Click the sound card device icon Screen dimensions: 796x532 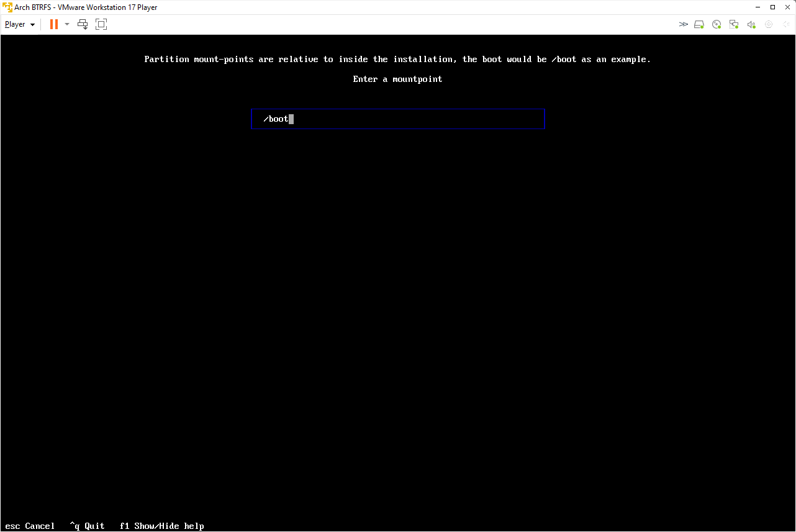pos(751,24)
